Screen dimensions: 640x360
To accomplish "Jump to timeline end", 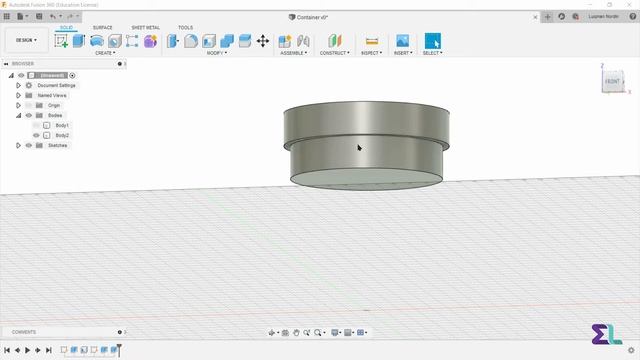I will (x=49, y=350).
